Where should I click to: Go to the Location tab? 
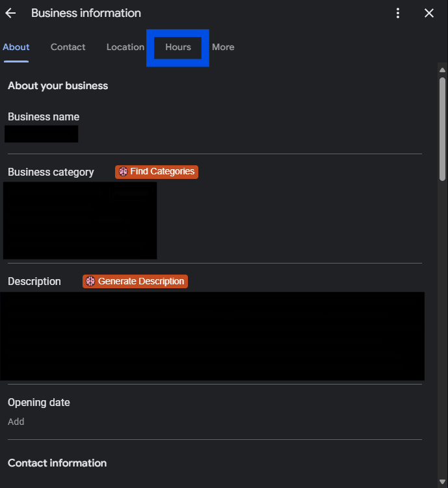point(125,47)
